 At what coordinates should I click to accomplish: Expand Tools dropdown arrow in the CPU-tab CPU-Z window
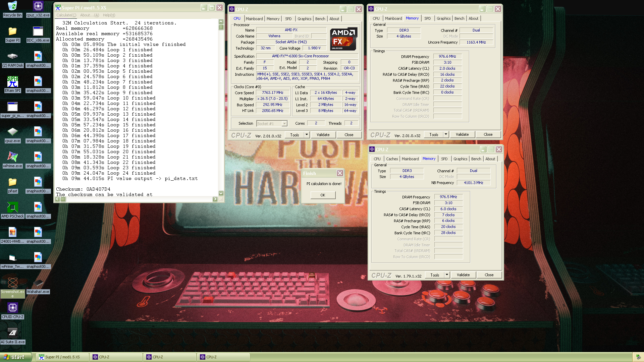(307, 135)
